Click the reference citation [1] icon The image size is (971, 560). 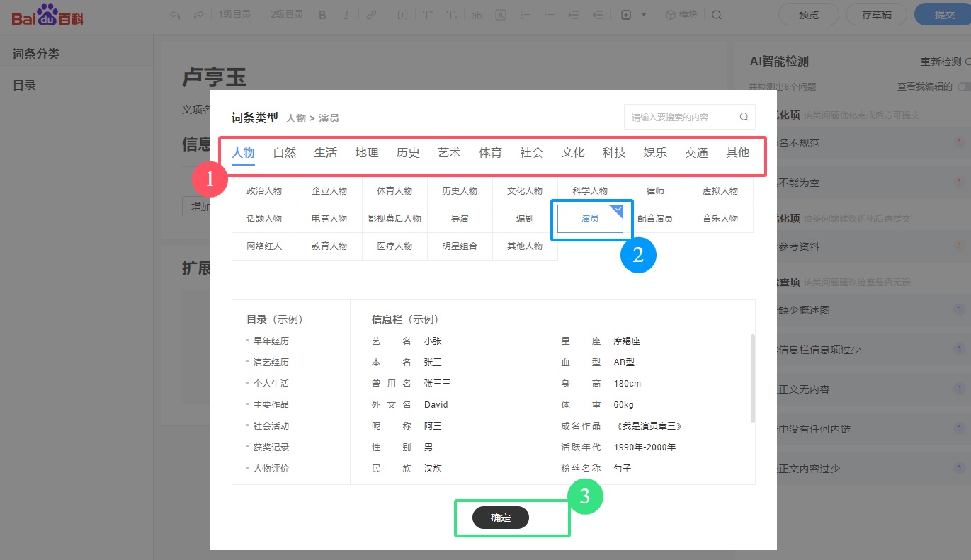pyautogui.click(x=402, y=15)
